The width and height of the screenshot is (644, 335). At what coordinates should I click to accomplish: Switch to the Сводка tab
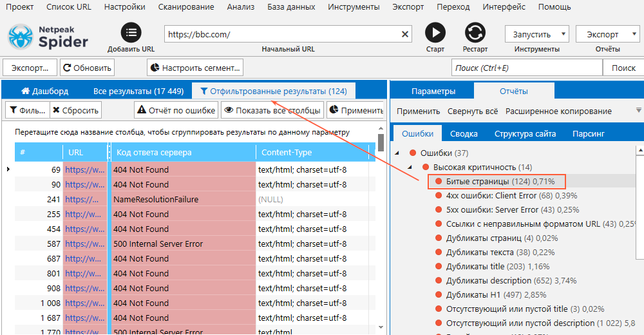pyautogui.click(x=464, y=133)
